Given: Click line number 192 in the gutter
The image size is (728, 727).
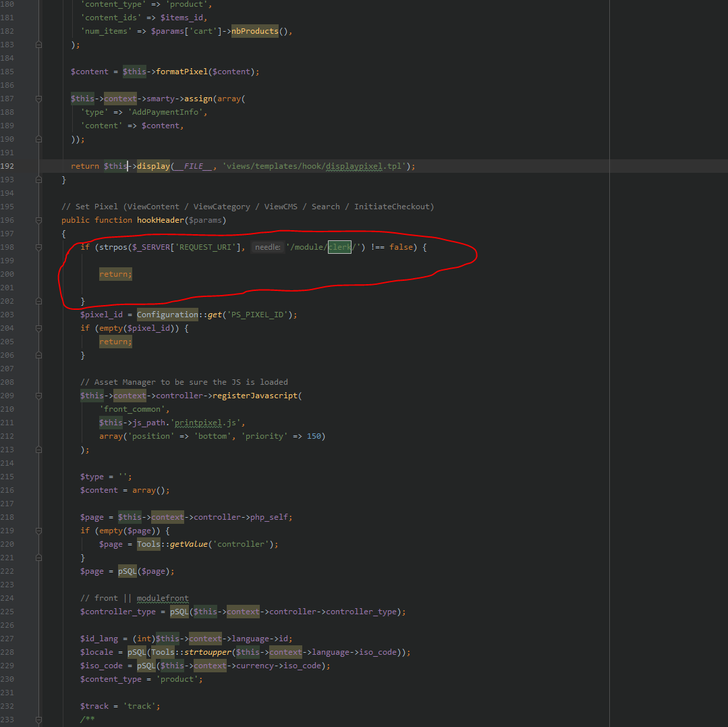Looking at the screenshot, I should pyautogui.click(x=7, y=166).
